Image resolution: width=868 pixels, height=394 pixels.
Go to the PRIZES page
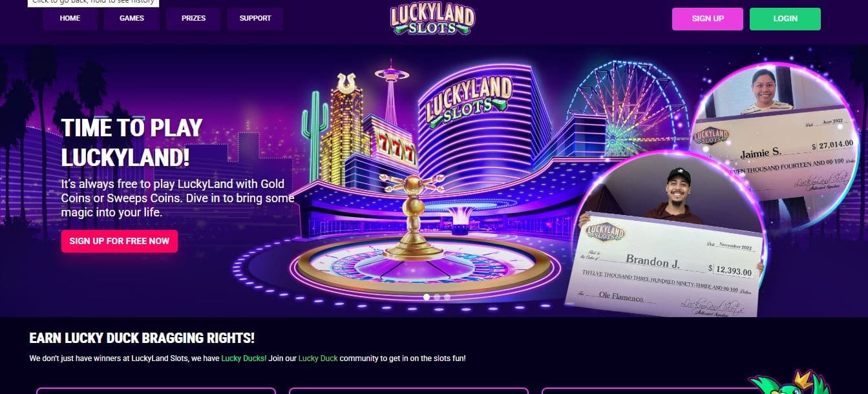click(x=193, y=19)
